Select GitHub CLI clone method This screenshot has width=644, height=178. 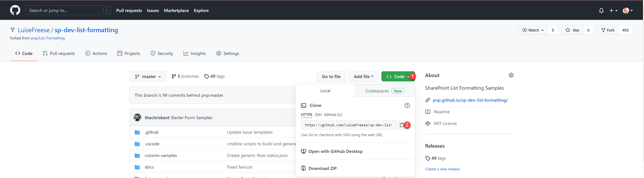click(x=333, y=114)
